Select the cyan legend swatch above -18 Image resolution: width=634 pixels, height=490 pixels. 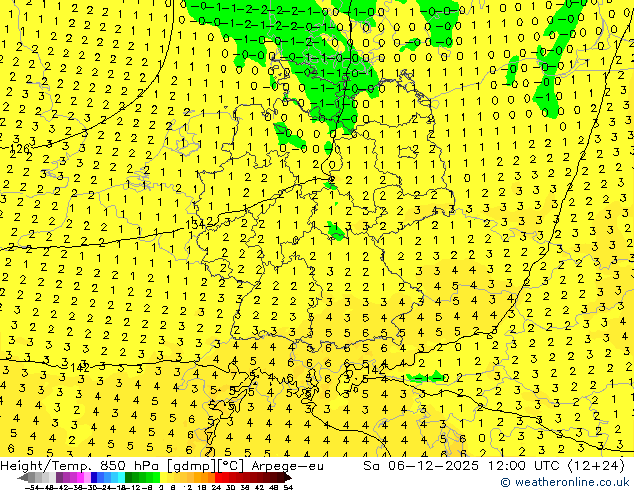[x=121, y=477]
